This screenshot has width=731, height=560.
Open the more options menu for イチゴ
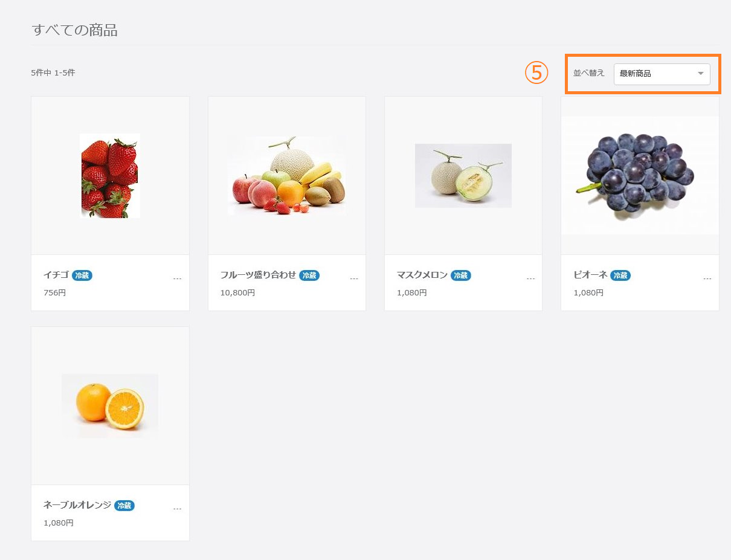tap(177, 278)
